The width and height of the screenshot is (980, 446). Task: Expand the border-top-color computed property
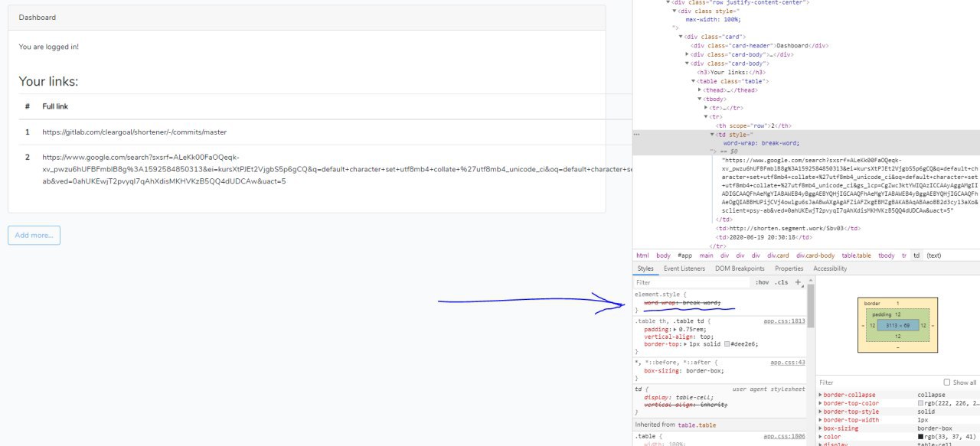(x=821, y=403)
